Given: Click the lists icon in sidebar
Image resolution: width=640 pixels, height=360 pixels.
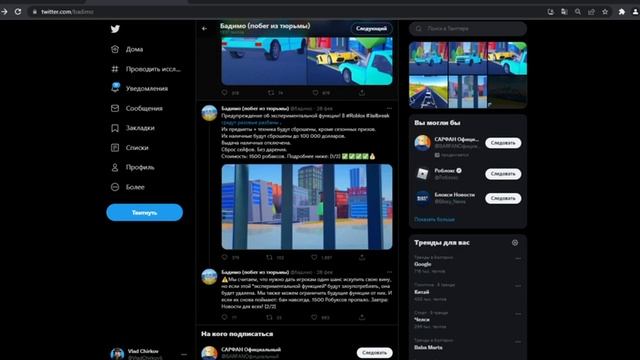Looking at the screenshot, I should pos(115,147).
